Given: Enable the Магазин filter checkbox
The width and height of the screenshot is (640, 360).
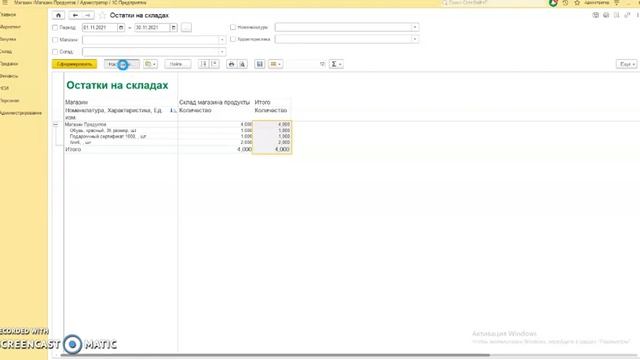Looking at the screenshot, I should point(55,40).
